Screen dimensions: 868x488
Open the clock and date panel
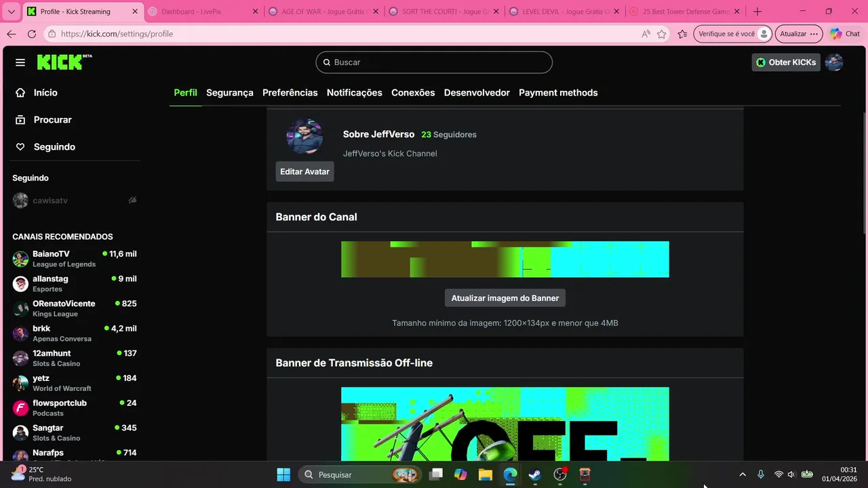coord(840,474)
